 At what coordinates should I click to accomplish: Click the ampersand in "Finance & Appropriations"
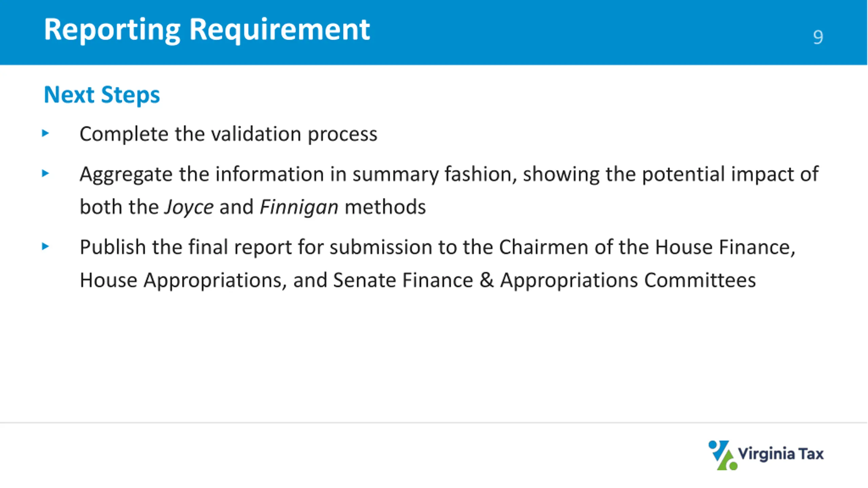(x=487, y=280)
